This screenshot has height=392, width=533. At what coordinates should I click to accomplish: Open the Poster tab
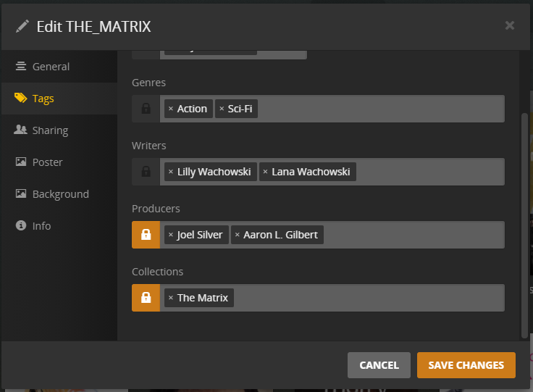coord(59,162)
